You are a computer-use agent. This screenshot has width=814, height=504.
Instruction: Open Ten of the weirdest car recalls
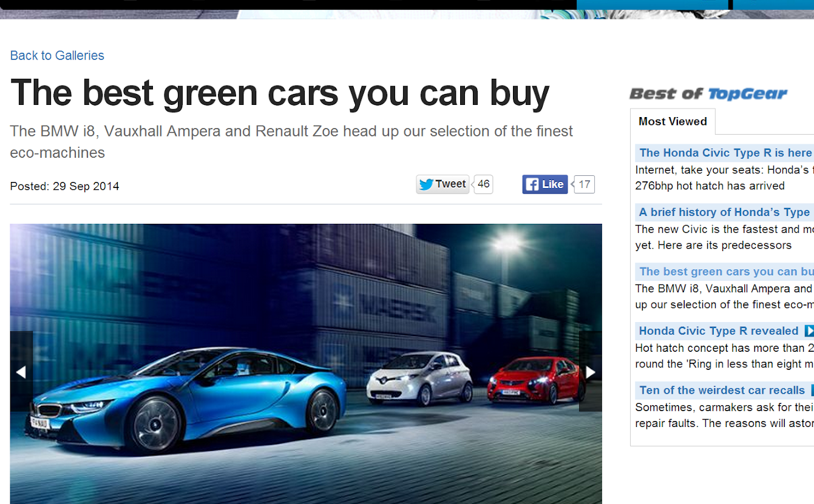(x=722, y=391)
